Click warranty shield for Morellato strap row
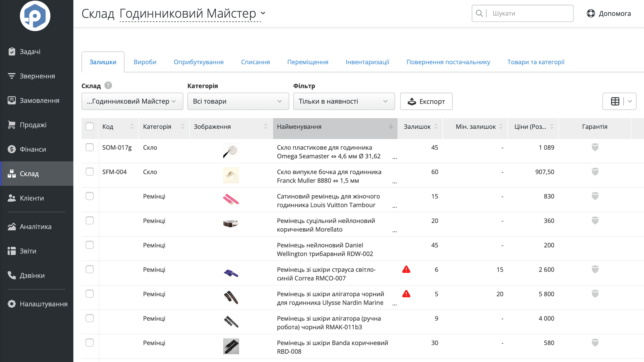 click(595, 220)
